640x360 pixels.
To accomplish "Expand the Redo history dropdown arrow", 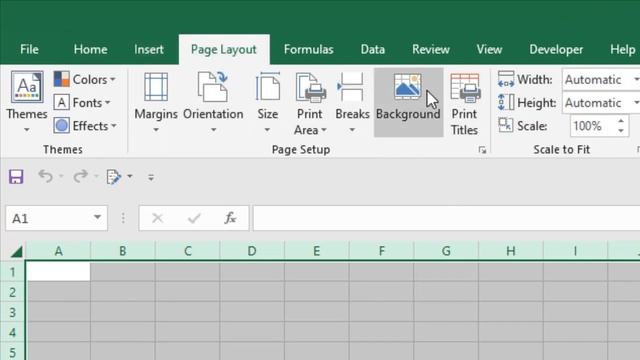I will click(x=96, y=176).
